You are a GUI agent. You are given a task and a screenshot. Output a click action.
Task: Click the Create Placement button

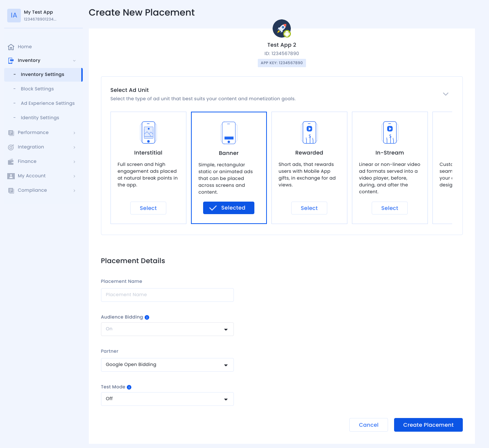[x=428, y=425]
